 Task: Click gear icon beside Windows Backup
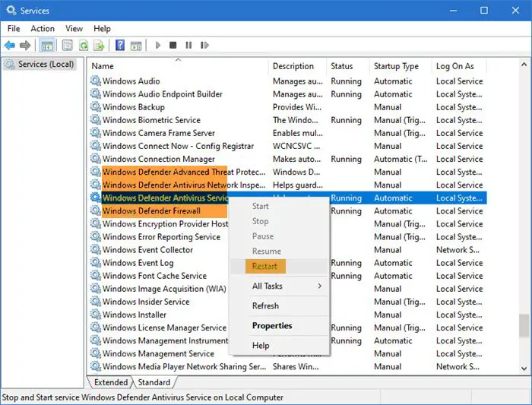click(x=96, y=107)
